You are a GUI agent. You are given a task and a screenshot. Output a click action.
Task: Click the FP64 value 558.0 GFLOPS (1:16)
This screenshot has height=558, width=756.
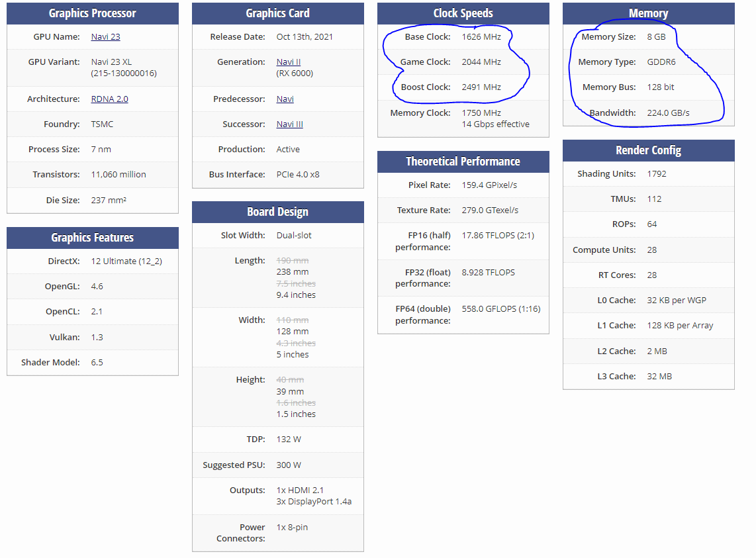pyautogui.click(x=501, y=308)
